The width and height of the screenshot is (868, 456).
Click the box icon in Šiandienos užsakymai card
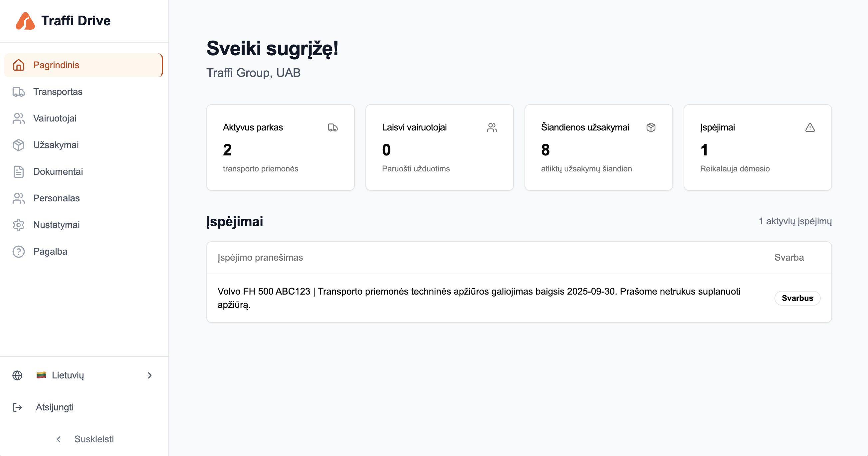(x=651, y=127)
